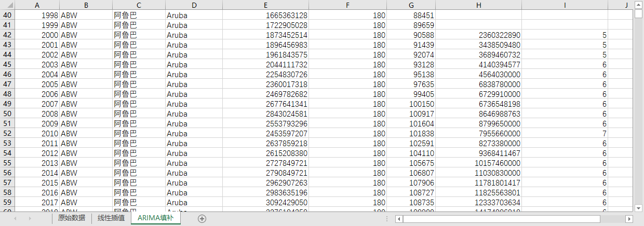Select the Aruba cell in row 50
The image size is (644, 226).
click(194, 114)
